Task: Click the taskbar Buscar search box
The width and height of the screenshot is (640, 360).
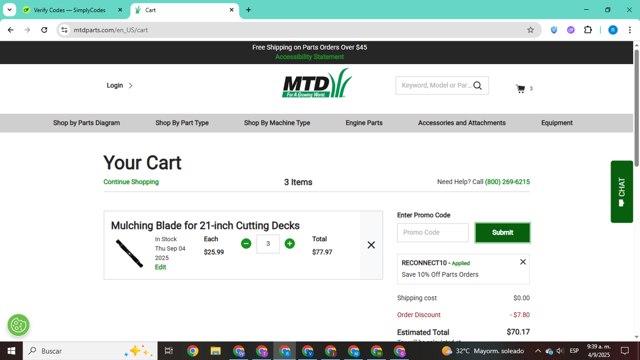Action: (x=90, y=351)
